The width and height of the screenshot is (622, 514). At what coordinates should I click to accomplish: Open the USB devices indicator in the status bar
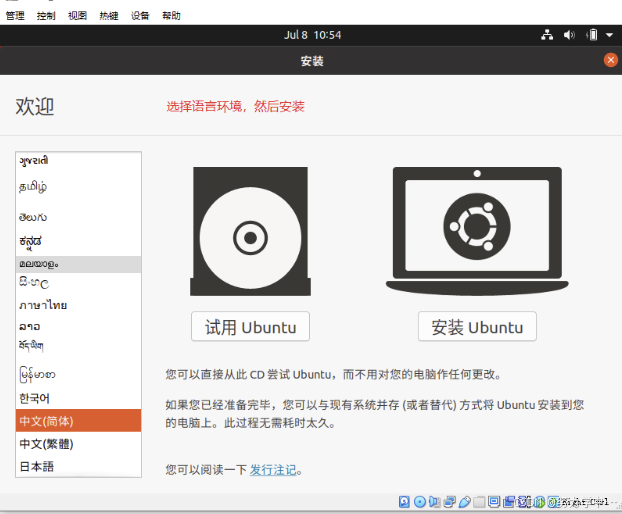pos(465,502)
